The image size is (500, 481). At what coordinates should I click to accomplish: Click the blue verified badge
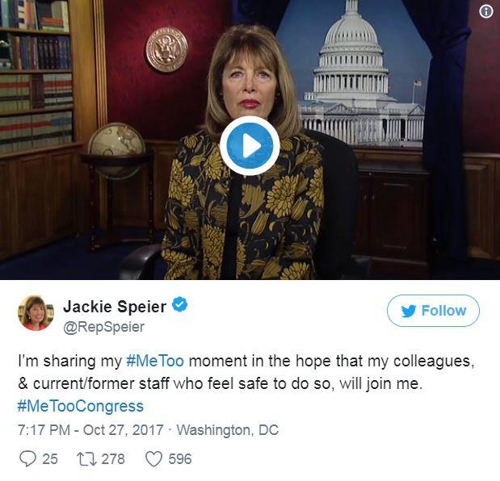point(180,304)
